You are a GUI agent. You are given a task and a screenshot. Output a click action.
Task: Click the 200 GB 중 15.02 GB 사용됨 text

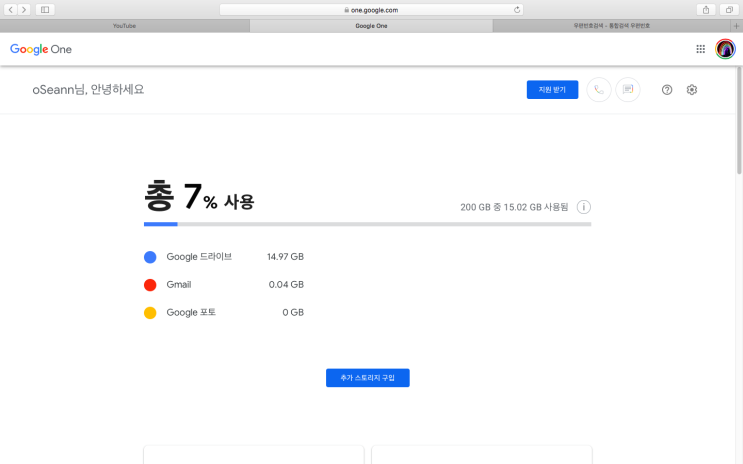[514, 207]
